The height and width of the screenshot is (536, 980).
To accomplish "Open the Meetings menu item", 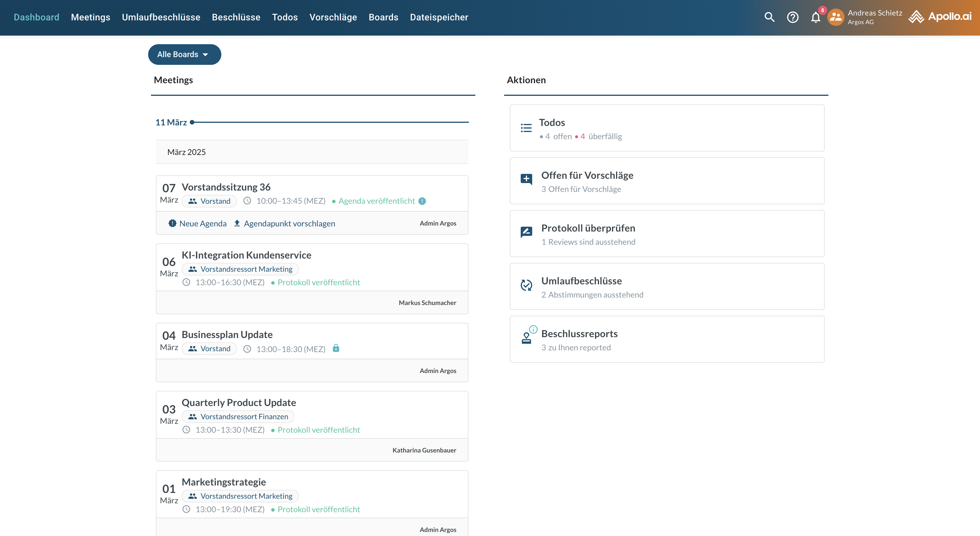I will pos(90,17).
